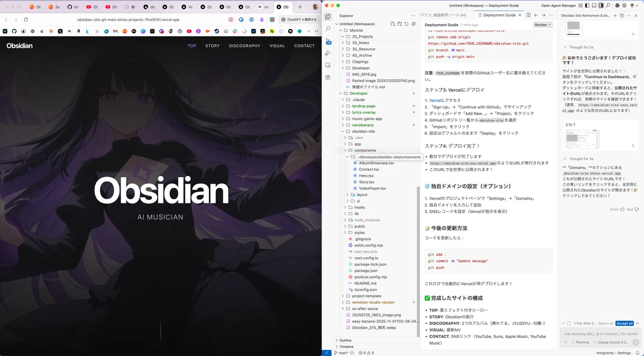Viewport: 644px width, 356px height.
Task: Open the screenshot thumbnail in chat
Action: tap(581, 139)
